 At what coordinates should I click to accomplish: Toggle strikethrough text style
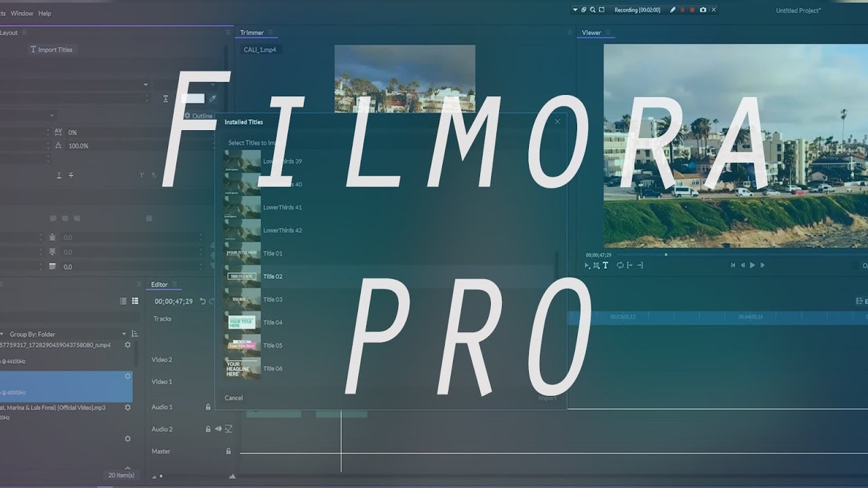(x=71, y=176)
